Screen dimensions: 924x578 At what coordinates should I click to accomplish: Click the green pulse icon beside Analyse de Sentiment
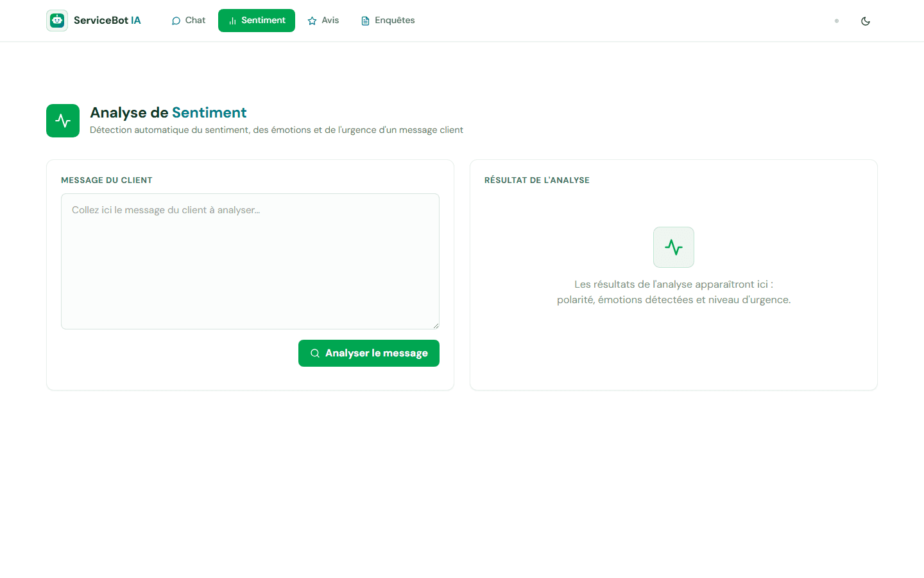[x=63, y=121]
